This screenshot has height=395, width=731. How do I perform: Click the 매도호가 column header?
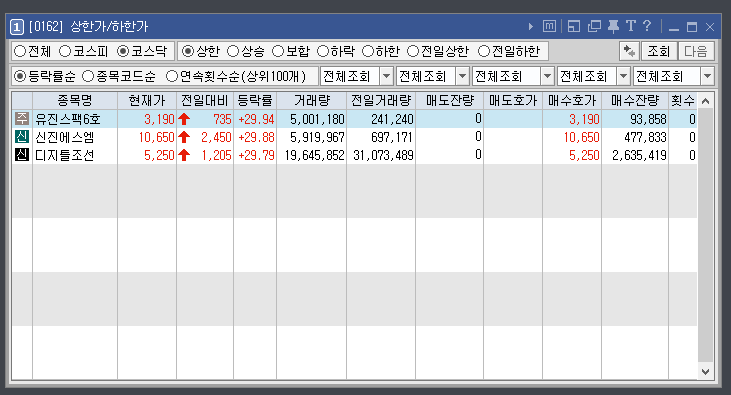pyautogui.click(x=513, y=100)
